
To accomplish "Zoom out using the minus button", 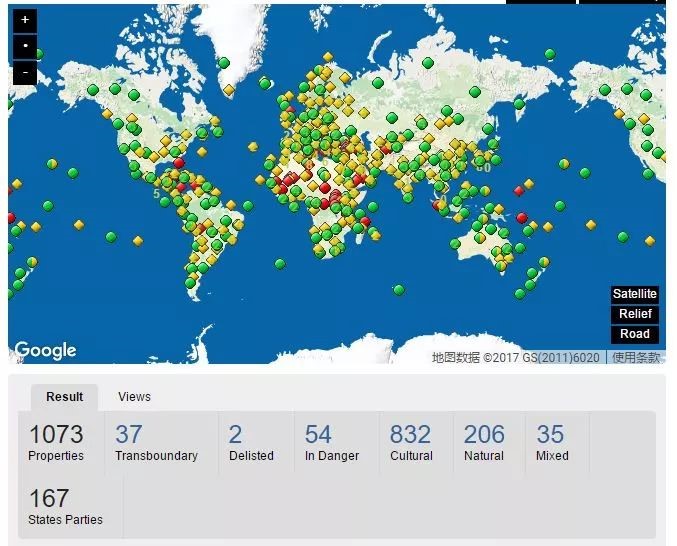I will tap(25, 73).
